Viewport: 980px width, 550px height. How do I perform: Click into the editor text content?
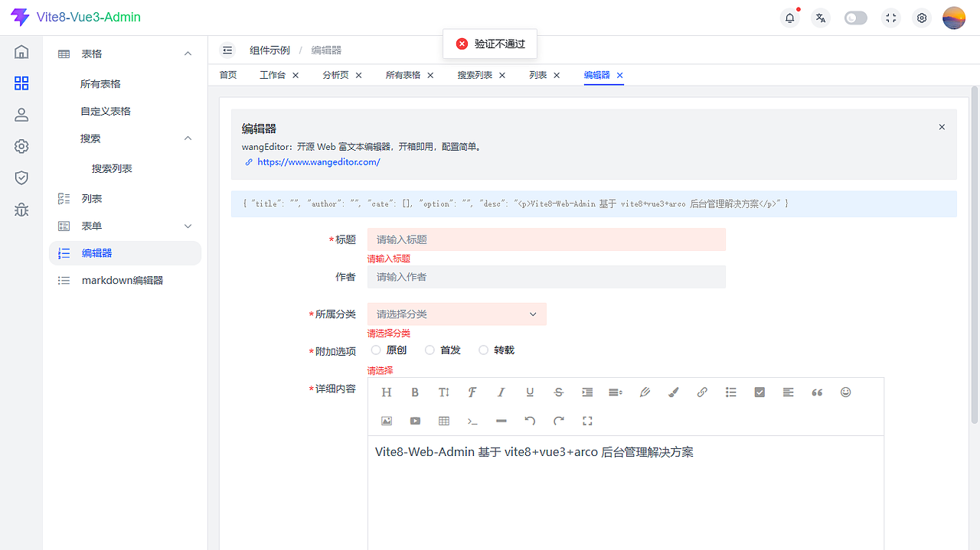pyautogui.click(x=534, y=452)
